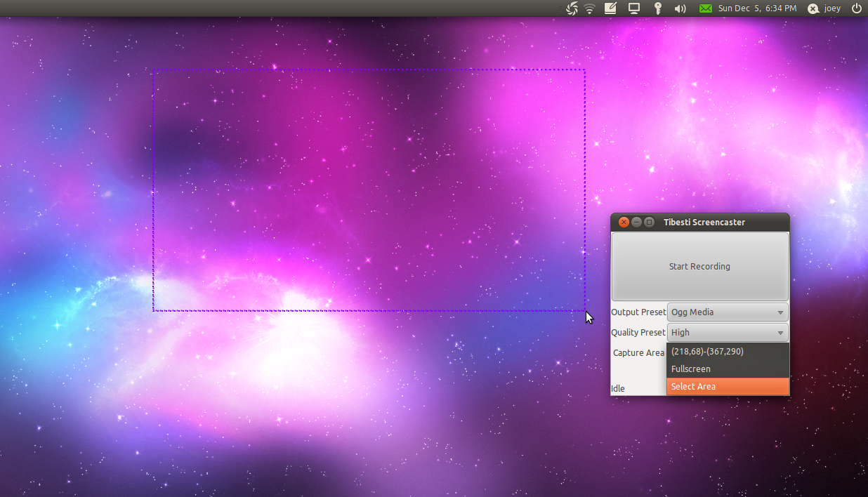
Task: Expand the Output Preset Ogg Media dropdown
Action: 728,312
